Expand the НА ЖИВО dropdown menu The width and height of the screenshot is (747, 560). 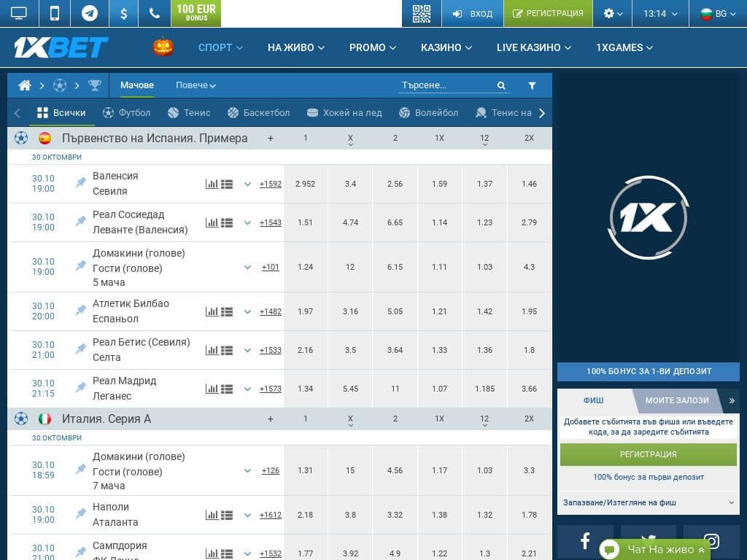click(x=295, y=47)
